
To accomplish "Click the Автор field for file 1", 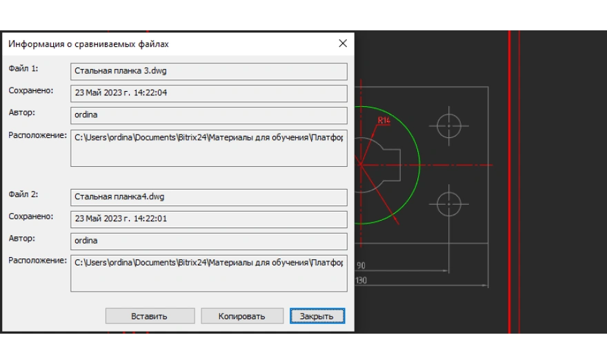I will pos(208,115).
